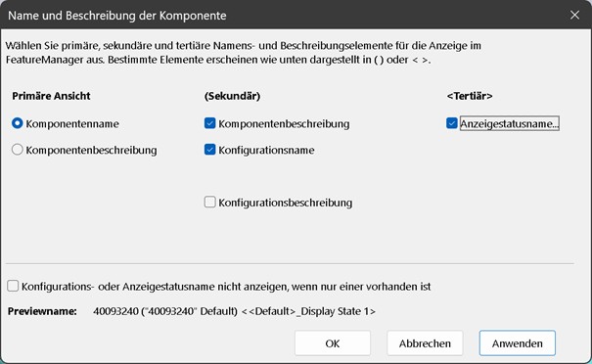Click the preview name value 40093240 text
592x364 pixels.
coord(234,311)
